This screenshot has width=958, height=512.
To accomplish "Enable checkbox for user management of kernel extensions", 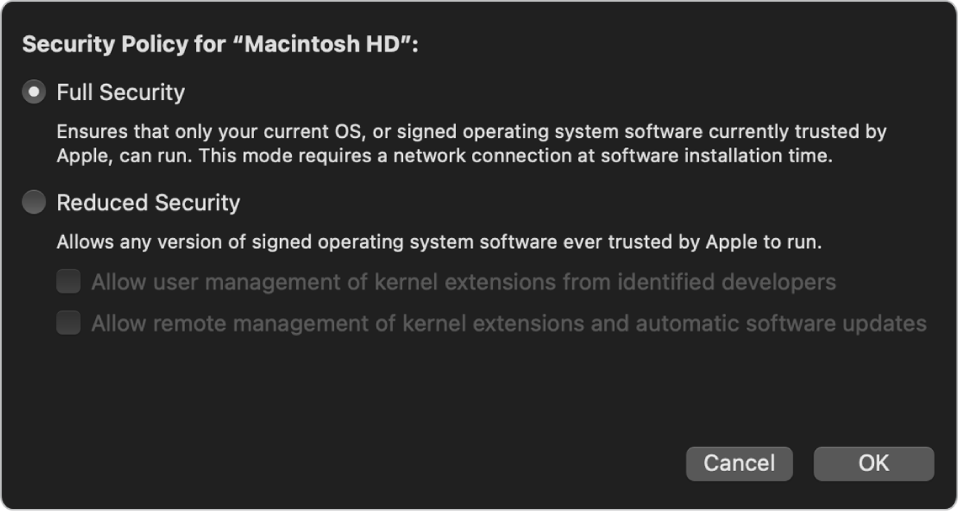I will click(x=68, y=282).
